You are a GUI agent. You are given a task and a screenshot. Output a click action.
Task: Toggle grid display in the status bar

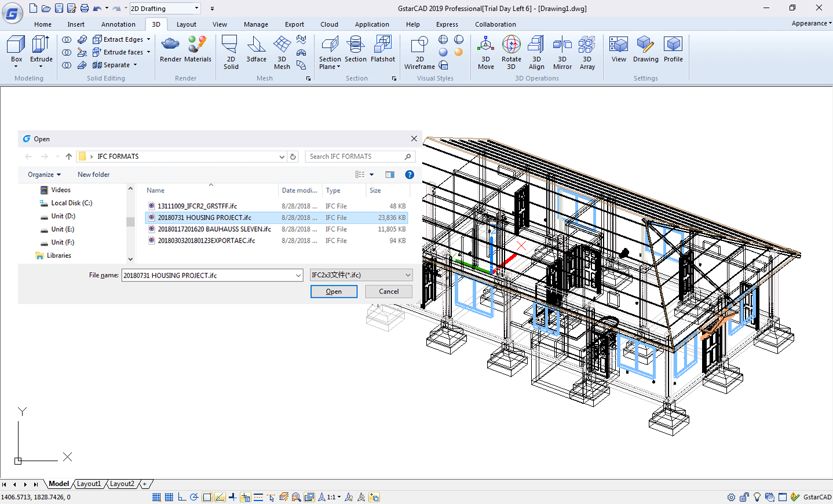(168, 496)
